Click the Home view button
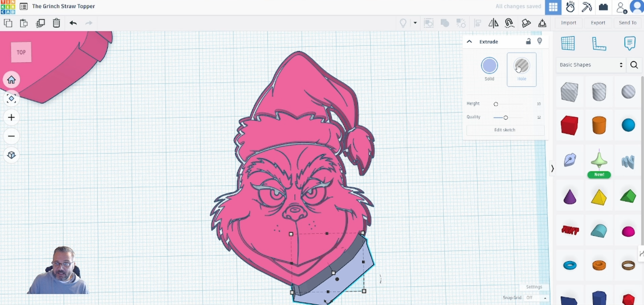 click(11, 80)
